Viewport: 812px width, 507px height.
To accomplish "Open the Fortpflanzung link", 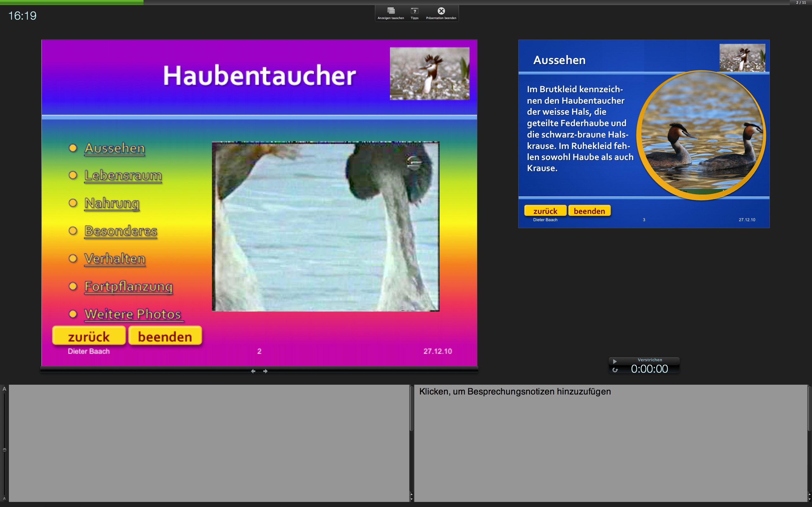I will tap(128, 287).
